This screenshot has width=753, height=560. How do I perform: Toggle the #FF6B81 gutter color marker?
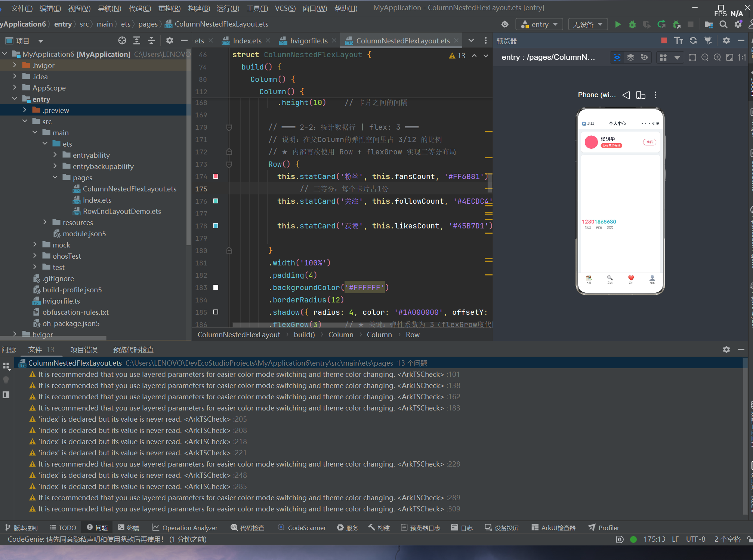click(216, 176)
